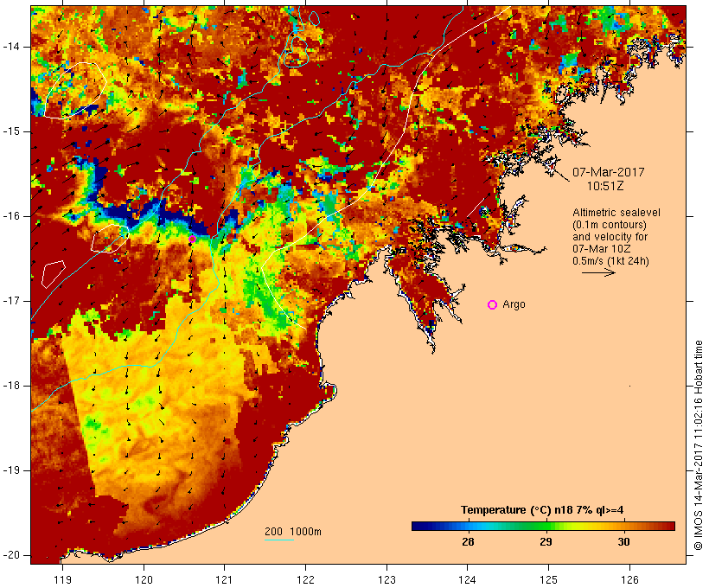Click the longitude label 124
Viewport: 709px width, 588px height.
(x=468, y=580)
